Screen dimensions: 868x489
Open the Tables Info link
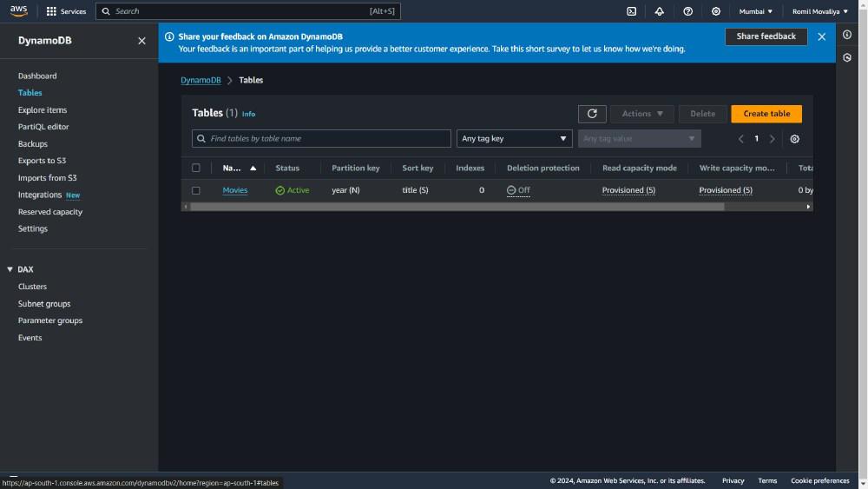tap(248, 114)
